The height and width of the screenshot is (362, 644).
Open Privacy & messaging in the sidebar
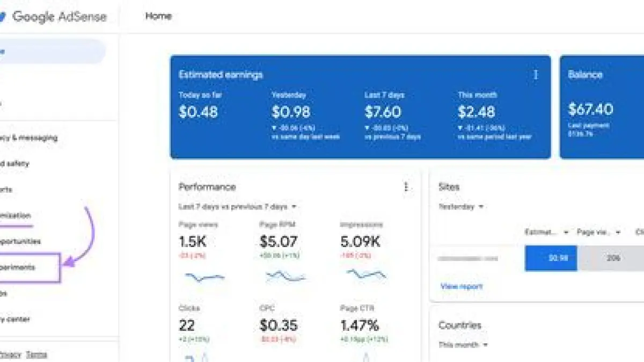30,138
